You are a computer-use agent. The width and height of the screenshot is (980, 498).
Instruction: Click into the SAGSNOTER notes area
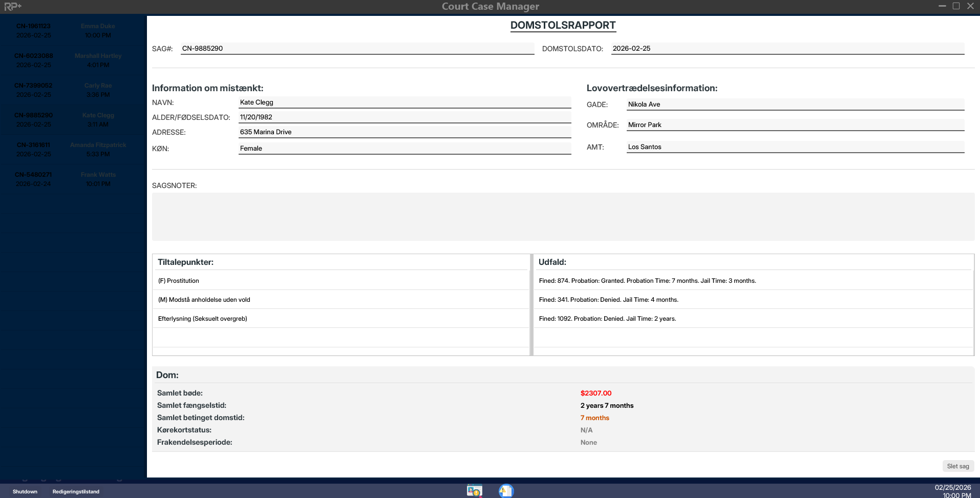563,217
